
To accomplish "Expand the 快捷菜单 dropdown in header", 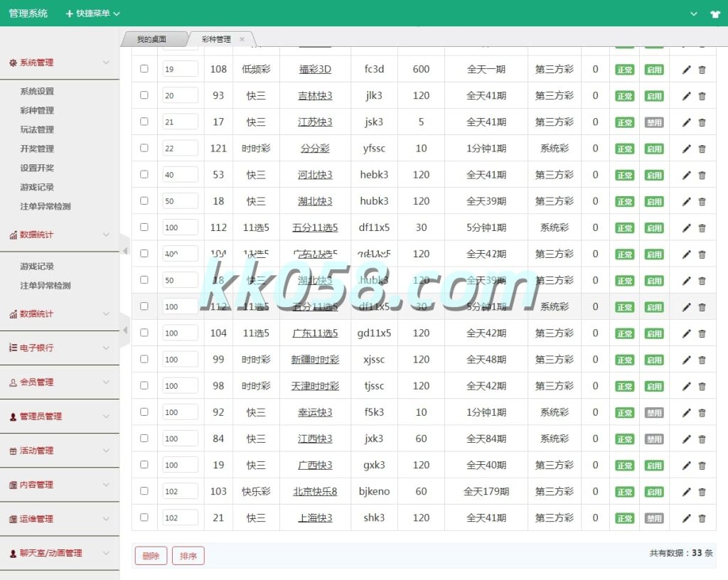I will 93,14.
